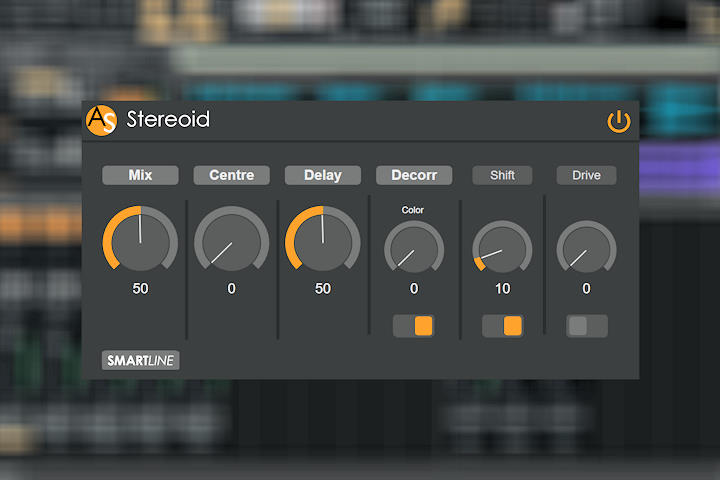720x480 pixels.
Task: Click the Color label above knob
Action: 412,210
